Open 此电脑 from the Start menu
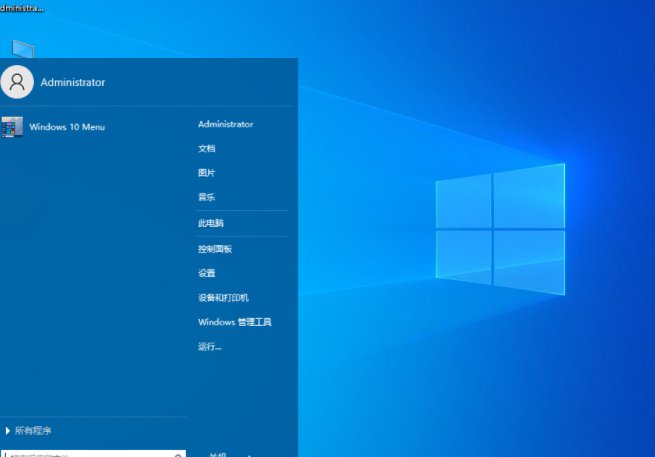Image resolution: width=655 pixels, height=457 pixels. [211, 223]
